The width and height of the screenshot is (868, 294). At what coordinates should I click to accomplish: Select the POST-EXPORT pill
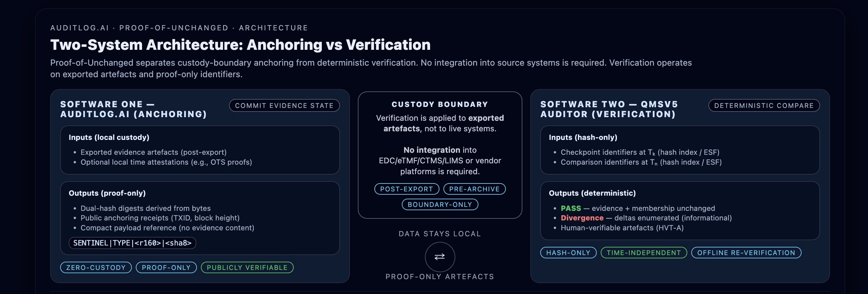[406, 189]
